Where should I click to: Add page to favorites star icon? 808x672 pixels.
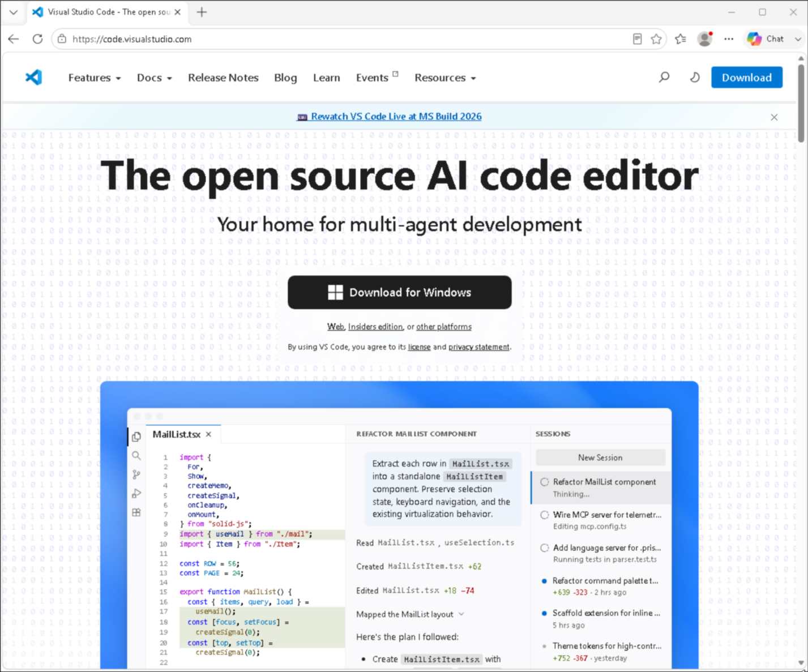click(656, 39)
